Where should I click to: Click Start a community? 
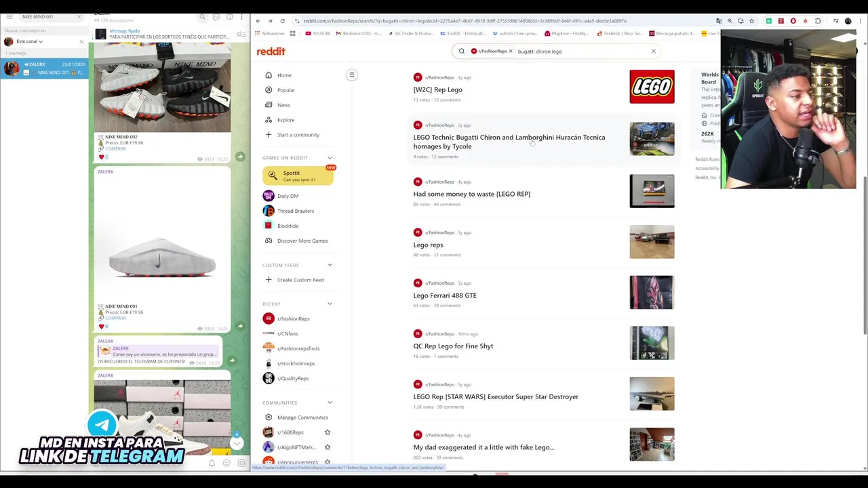297,135
